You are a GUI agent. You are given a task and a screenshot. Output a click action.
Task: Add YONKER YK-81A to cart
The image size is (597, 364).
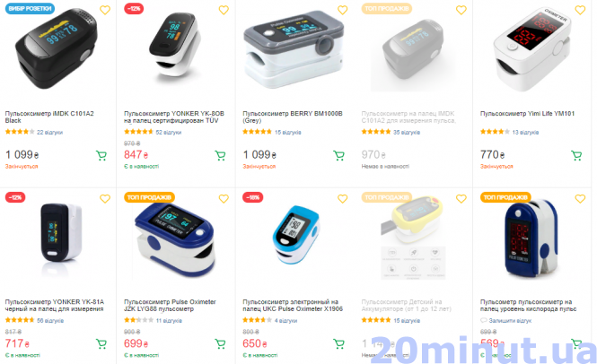coord(101,344)
